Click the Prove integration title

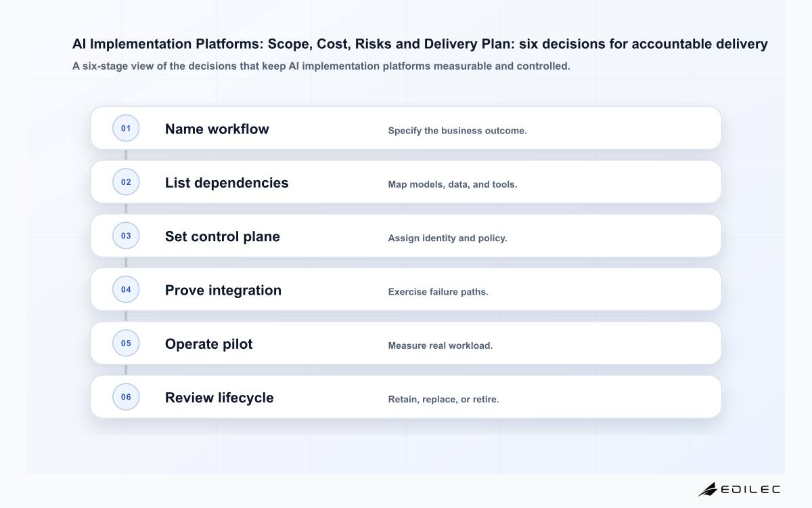pos(223,290)
